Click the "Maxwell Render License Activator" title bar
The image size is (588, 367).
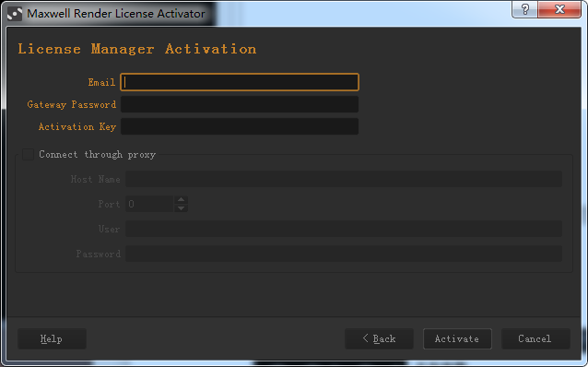[x=116, y=14]
